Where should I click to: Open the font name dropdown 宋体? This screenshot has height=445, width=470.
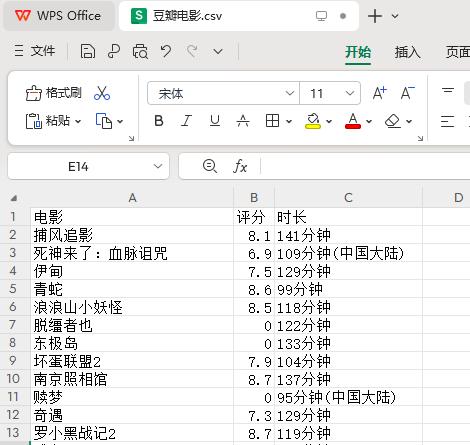[290, 93]
